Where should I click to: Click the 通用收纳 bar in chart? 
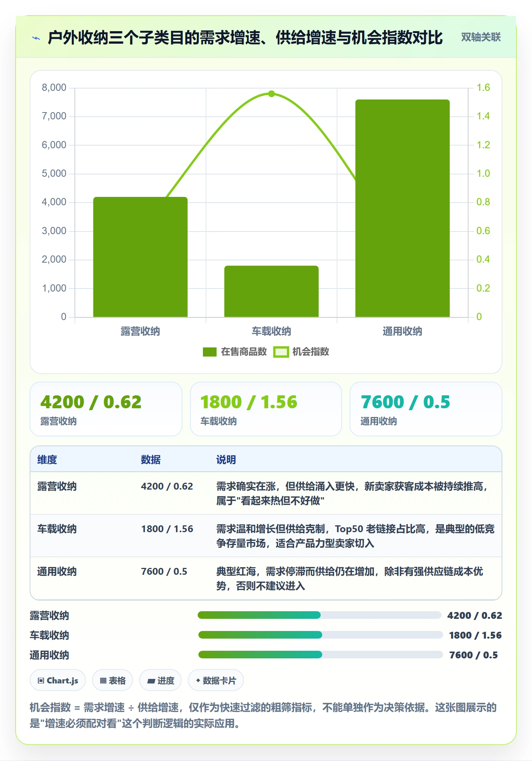pos(402,208)
